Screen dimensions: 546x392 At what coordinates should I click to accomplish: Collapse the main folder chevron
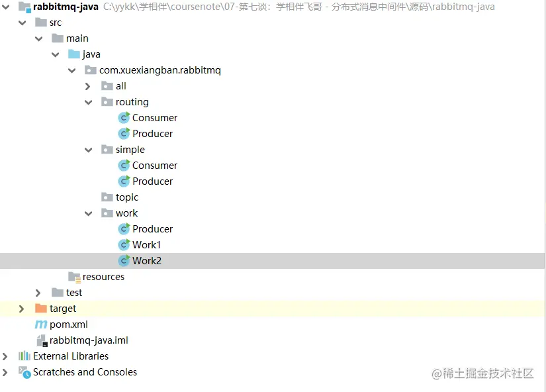[38, 38]
